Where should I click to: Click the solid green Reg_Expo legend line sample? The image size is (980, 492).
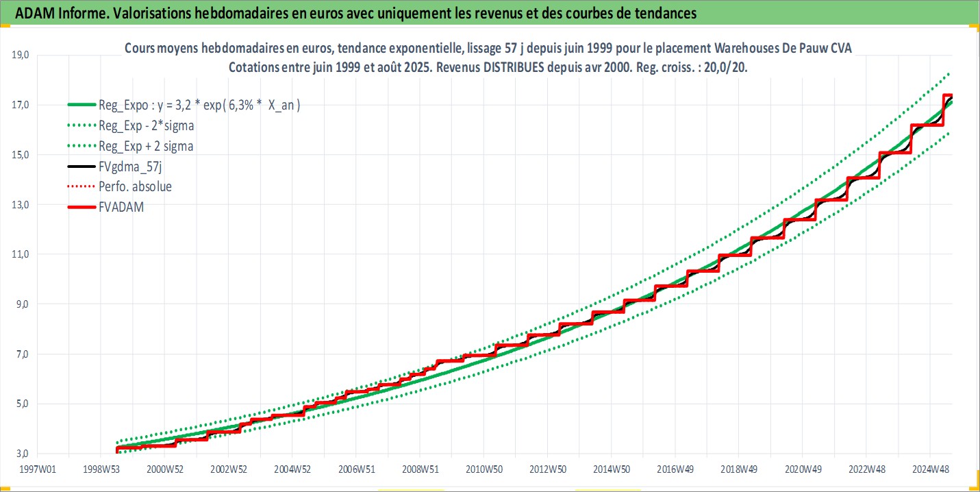click(81, 105)
